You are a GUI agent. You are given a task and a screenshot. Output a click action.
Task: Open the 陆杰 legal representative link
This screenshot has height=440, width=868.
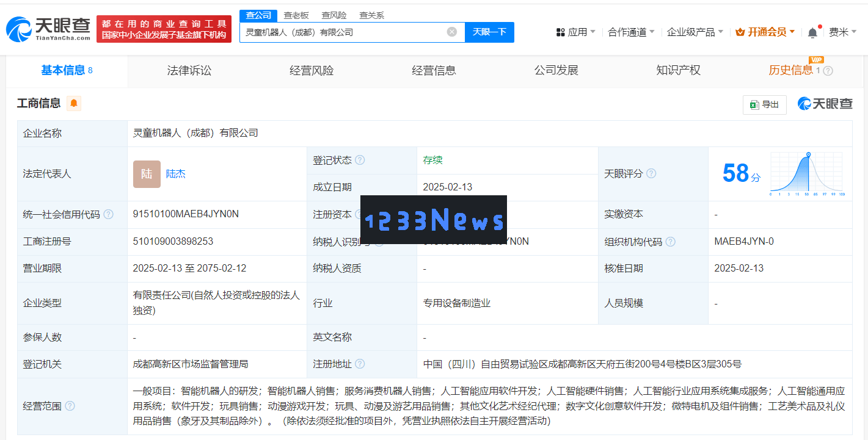(x=176, y=174)
